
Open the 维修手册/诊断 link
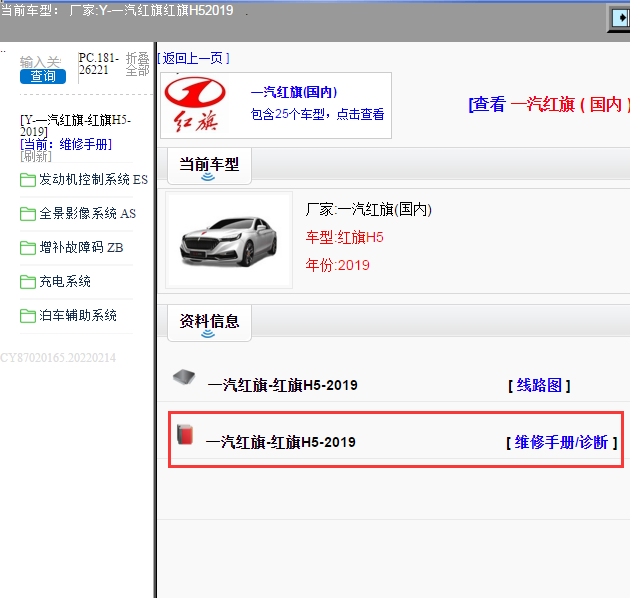point(562,442)
